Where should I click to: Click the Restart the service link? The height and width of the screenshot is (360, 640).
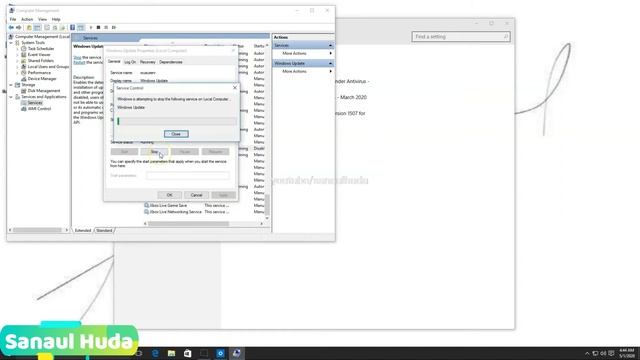pos(79,62)
